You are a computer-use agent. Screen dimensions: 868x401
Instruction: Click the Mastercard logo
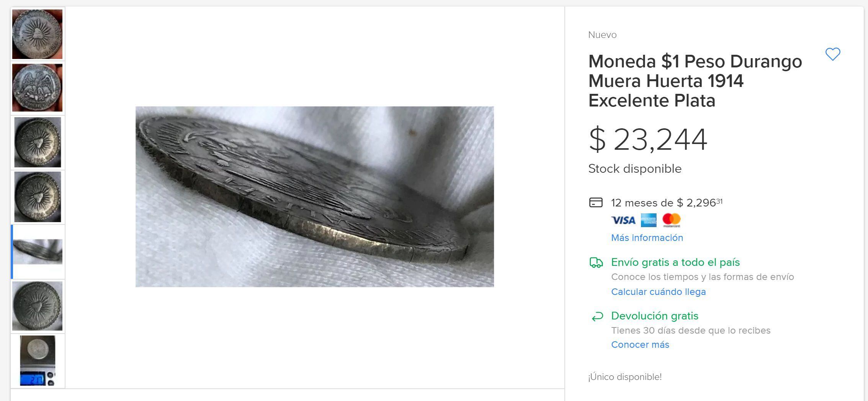671,220
